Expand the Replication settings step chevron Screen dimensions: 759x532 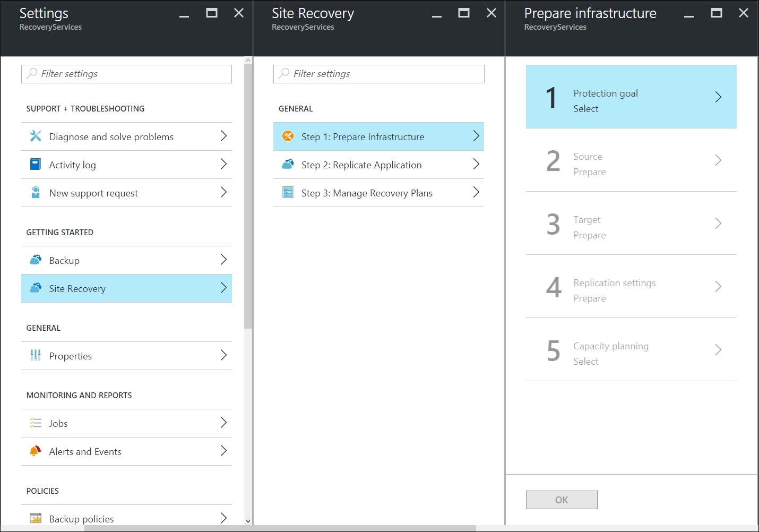718,287
